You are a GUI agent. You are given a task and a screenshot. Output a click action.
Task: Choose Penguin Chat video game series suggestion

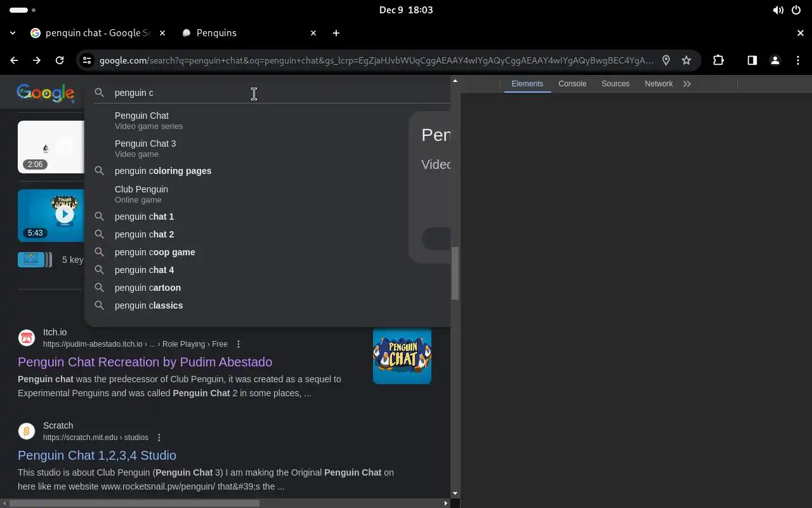click(267, 121)
